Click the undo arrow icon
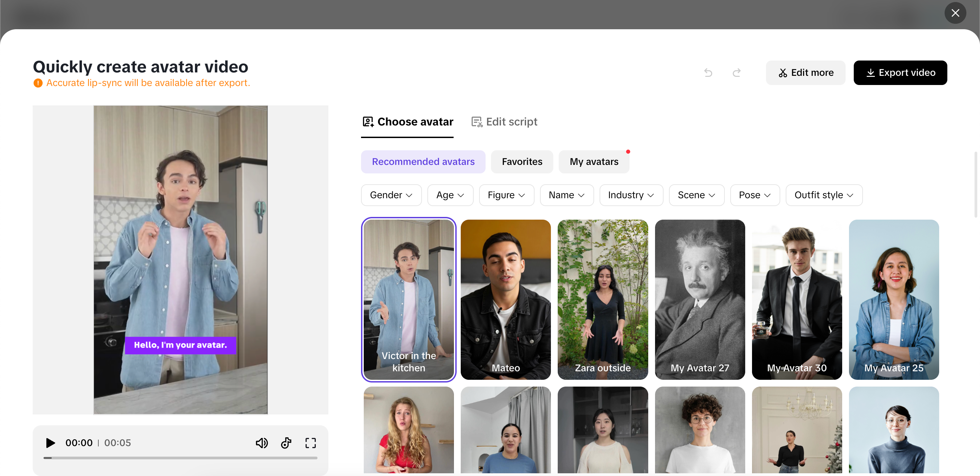Viewport: 980px width, 476px height. pos(708,73)
